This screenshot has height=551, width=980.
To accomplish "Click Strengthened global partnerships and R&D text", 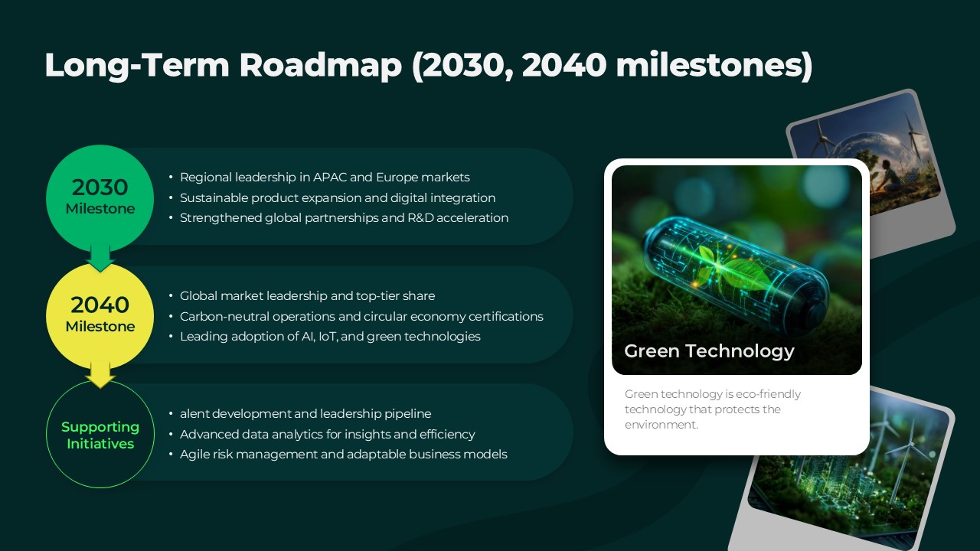I will point(344,218).
